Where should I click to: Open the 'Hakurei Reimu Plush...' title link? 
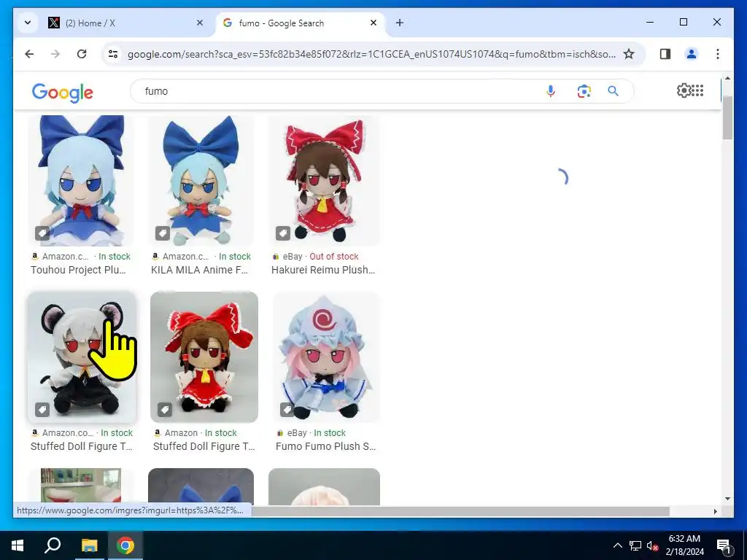tap(323, 270)
